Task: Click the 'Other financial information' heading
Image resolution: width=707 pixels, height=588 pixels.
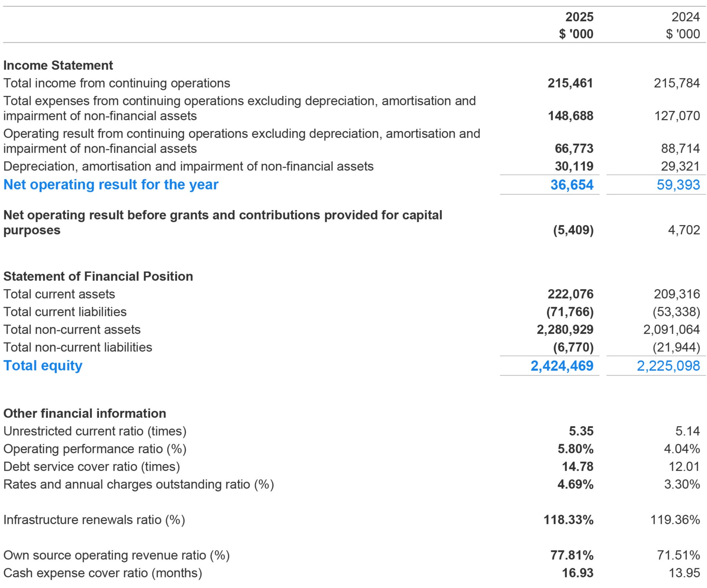Action: click(85, 413)
